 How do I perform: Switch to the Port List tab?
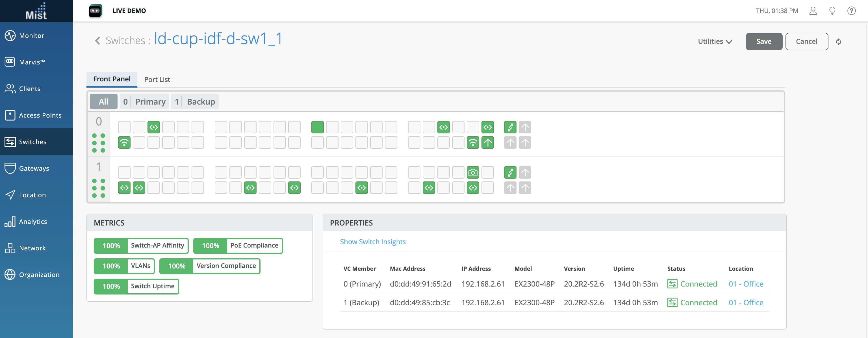157,79
